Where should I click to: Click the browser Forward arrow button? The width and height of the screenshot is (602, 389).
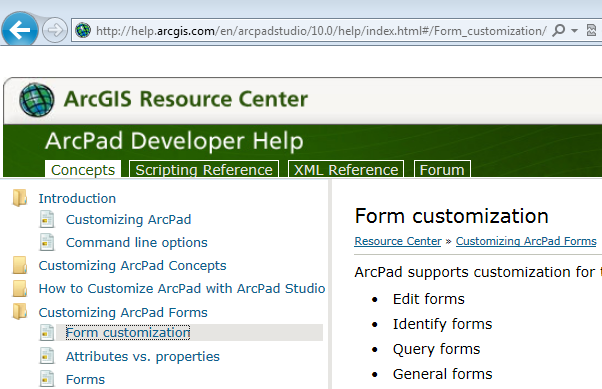(x=55, y=30)
